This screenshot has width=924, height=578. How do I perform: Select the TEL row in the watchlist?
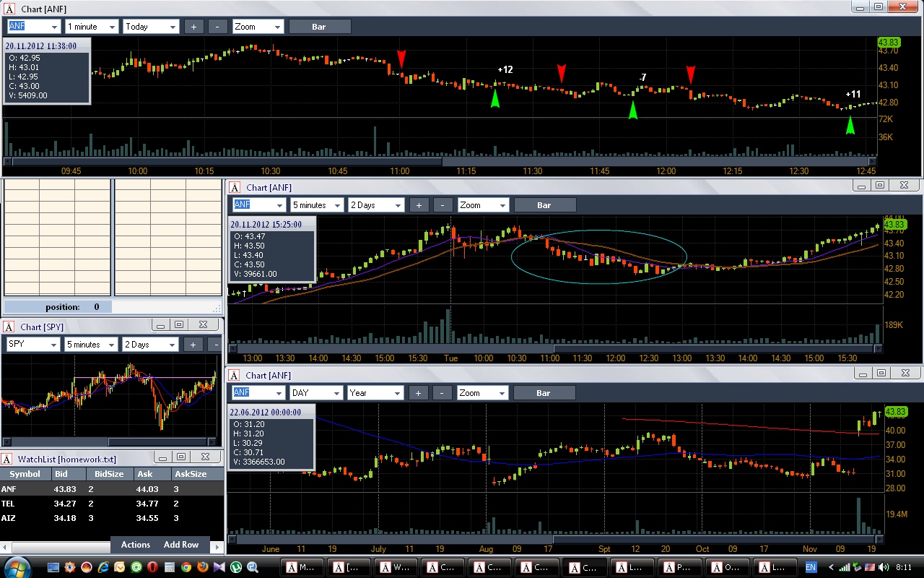point(111,504)
